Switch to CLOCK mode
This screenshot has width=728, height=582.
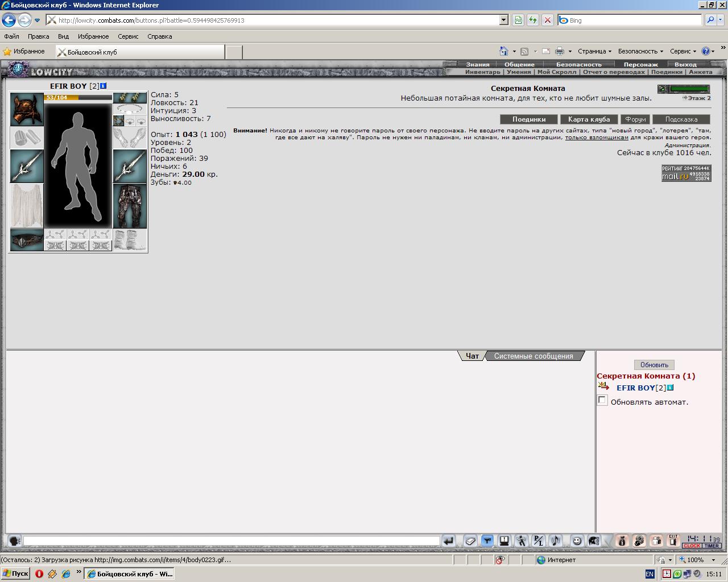point(692,546)
